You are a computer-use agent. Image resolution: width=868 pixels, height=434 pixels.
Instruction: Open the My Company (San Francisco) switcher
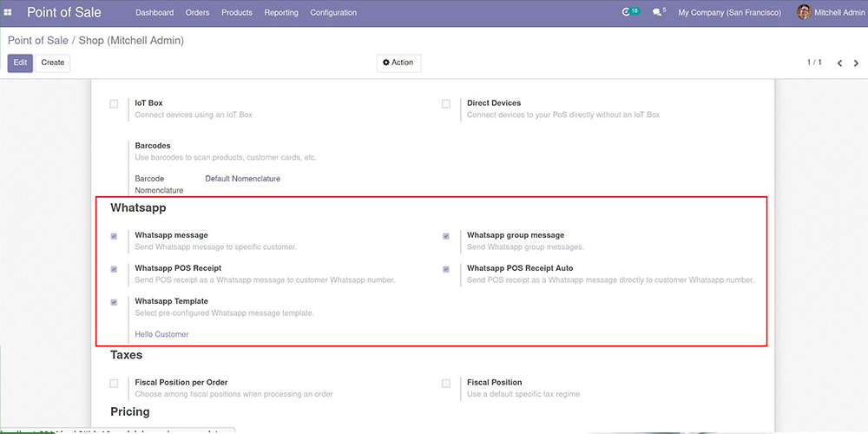pos(730,12)
